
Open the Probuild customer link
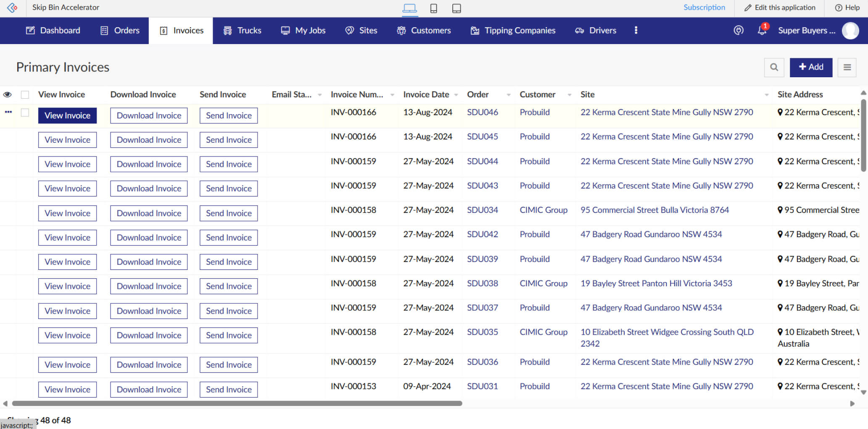[x=534, y=112]
